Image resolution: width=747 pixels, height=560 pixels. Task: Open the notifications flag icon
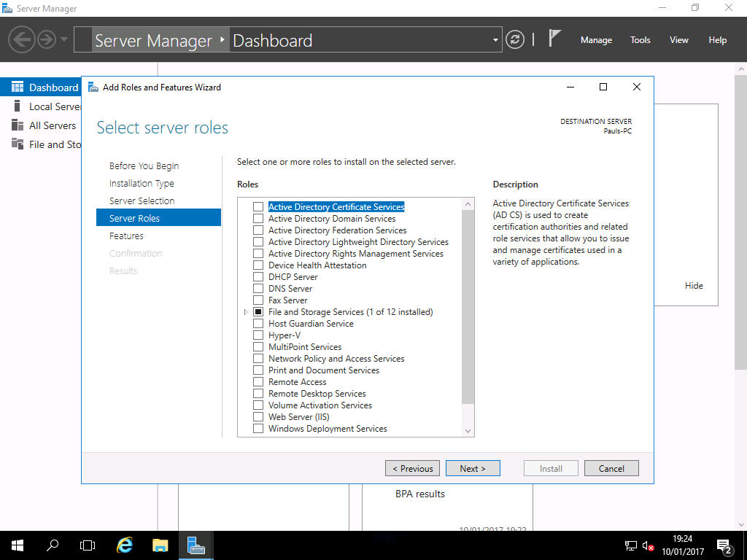554,38
